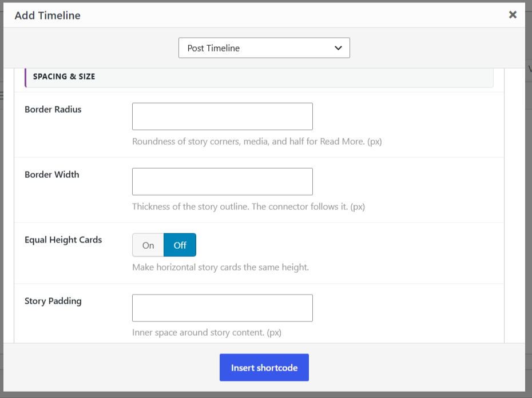Image resolution: width=532 pixels, height=398 pixels.
Task: Click the same height cards description
Action: coord(221,268)
